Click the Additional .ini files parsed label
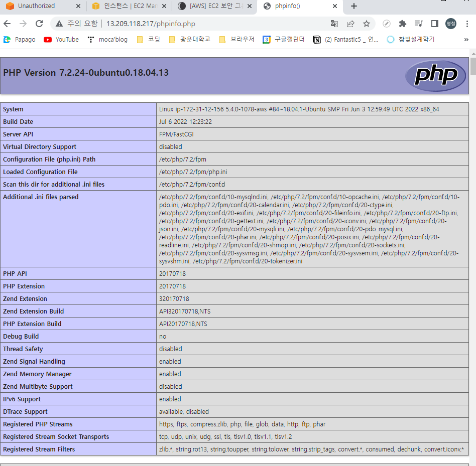 tap(41, 197)
